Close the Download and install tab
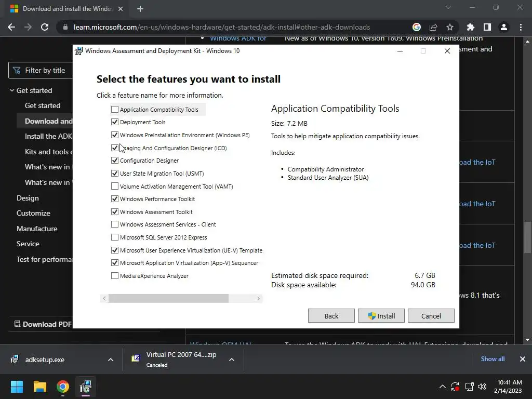532x399 pixels. [x=121, y=9]
